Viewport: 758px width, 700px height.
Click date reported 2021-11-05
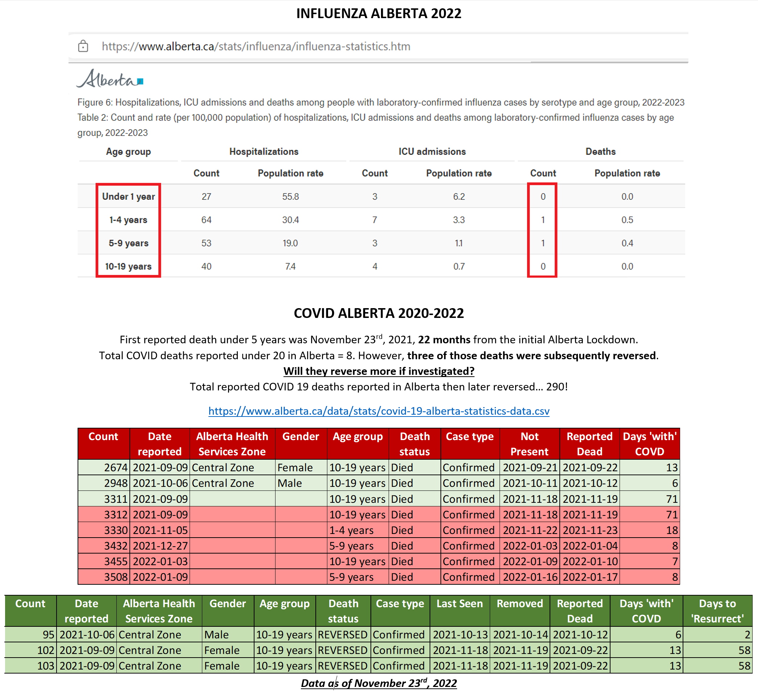click(160, 530)
